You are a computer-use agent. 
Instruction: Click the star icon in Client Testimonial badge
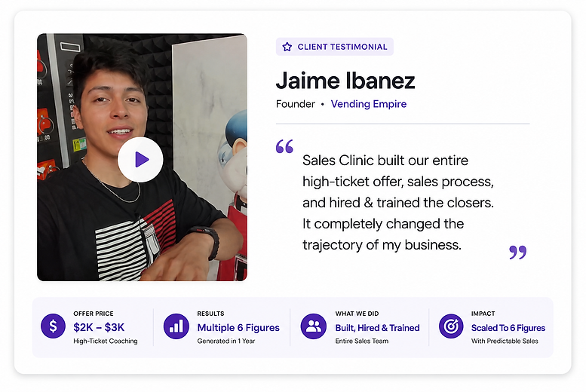pos(287,47)
